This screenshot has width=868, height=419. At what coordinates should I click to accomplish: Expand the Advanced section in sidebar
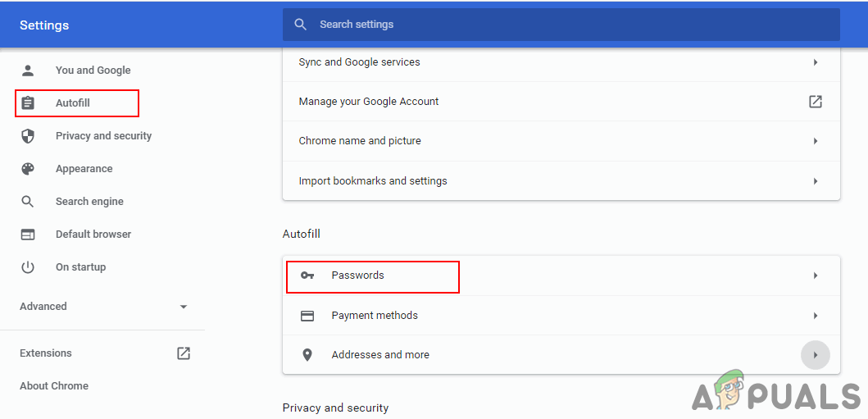tap(183, 307)
